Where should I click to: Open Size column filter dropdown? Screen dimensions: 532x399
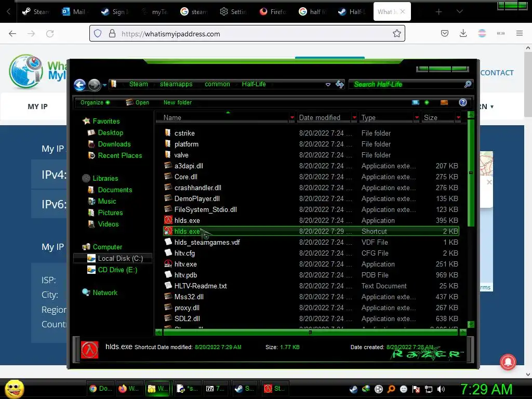[x=458, y=118]
